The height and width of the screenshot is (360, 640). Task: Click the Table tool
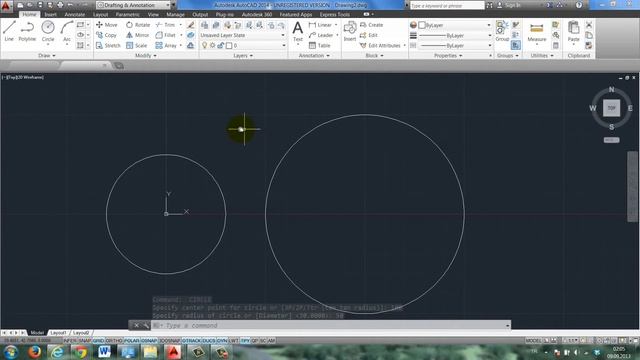[x=320, y=45]
